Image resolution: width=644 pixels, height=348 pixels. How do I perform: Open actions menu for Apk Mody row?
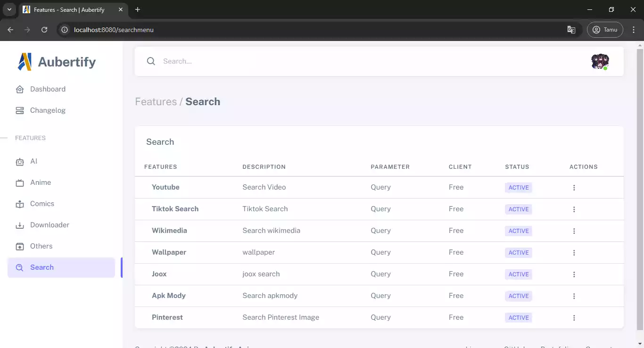(x=574, y=296)
